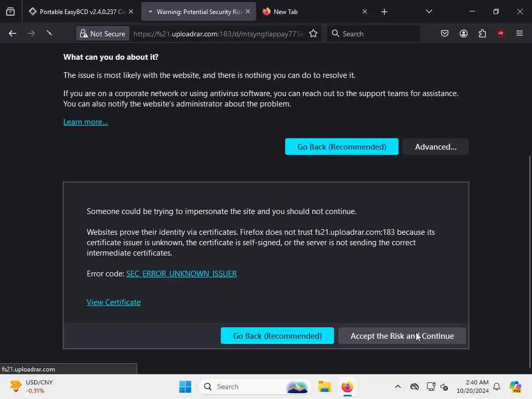Go back one page with back arrow
532x399 pixels.
pyautogui.click(x=12, y=33)
